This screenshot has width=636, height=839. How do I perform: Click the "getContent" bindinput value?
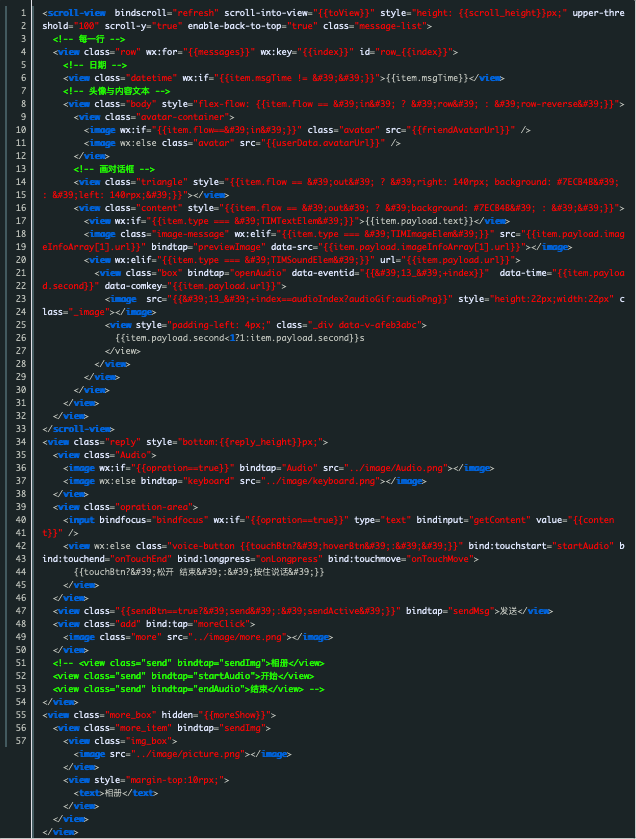tap(500, 520)
